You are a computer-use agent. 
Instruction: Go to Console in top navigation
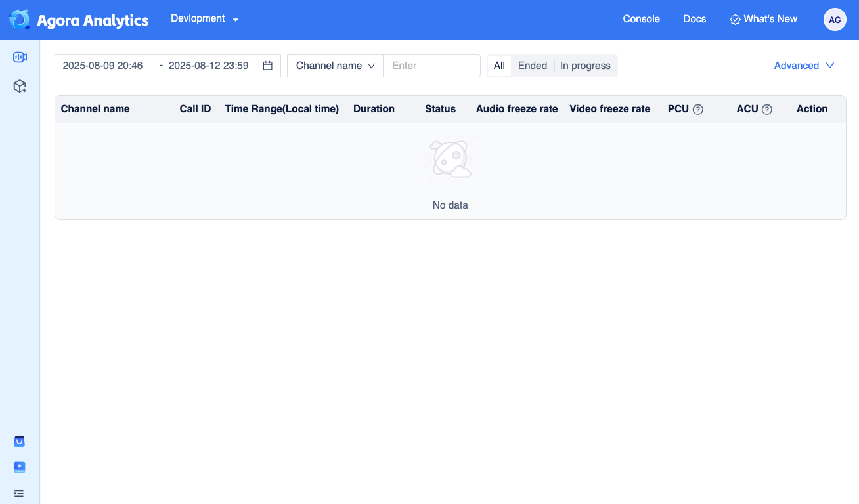coord(641,19)
